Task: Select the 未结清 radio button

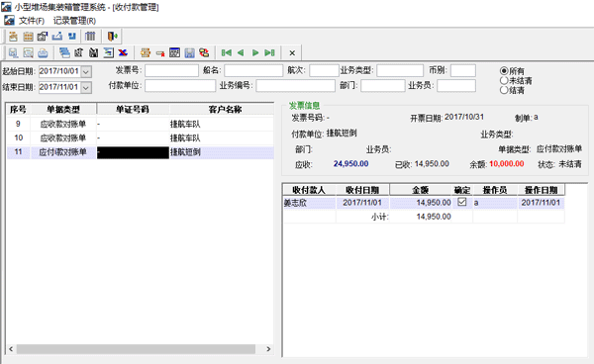Action: [x=504, y=80]
